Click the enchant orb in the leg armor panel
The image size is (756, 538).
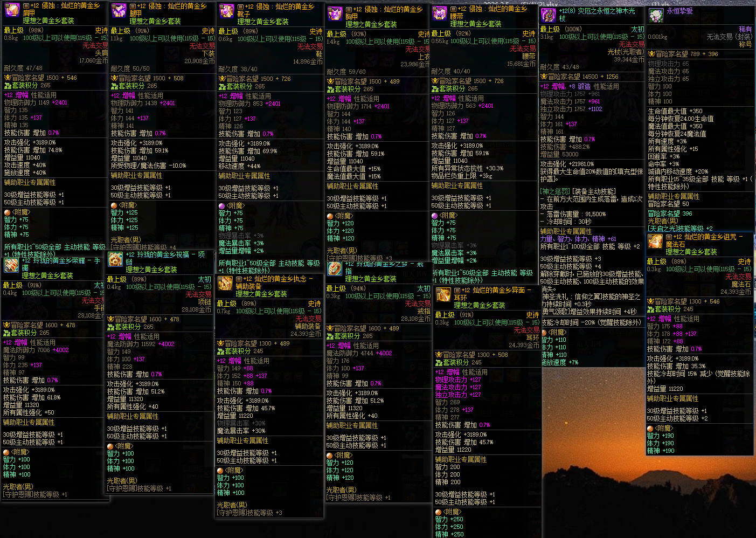coord(114,205)
